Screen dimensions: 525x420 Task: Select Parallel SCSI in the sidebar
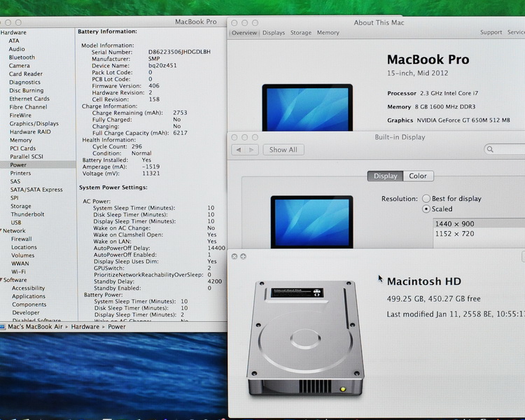(27, 157)
